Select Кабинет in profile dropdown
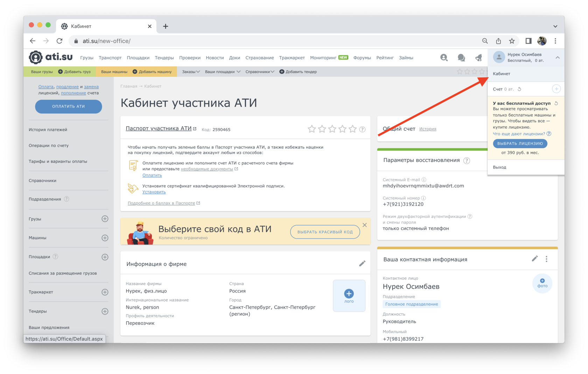588x374 pixels. click(x=526, y=74)
